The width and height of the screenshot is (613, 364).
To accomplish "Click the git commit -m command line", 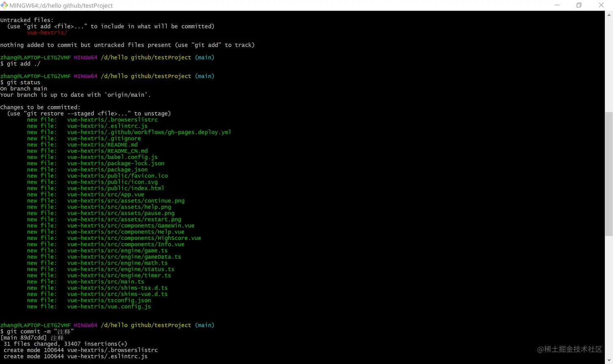I will (37, 332).
